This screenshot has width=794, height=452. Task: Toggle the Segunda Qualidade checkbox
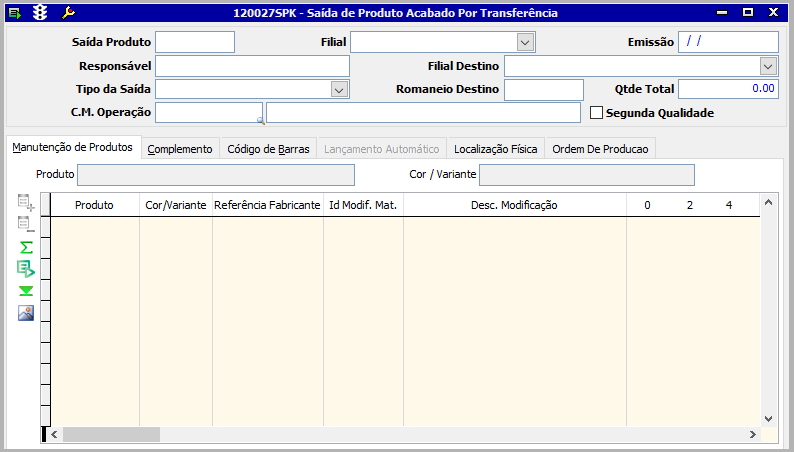(x=597, y=112)
